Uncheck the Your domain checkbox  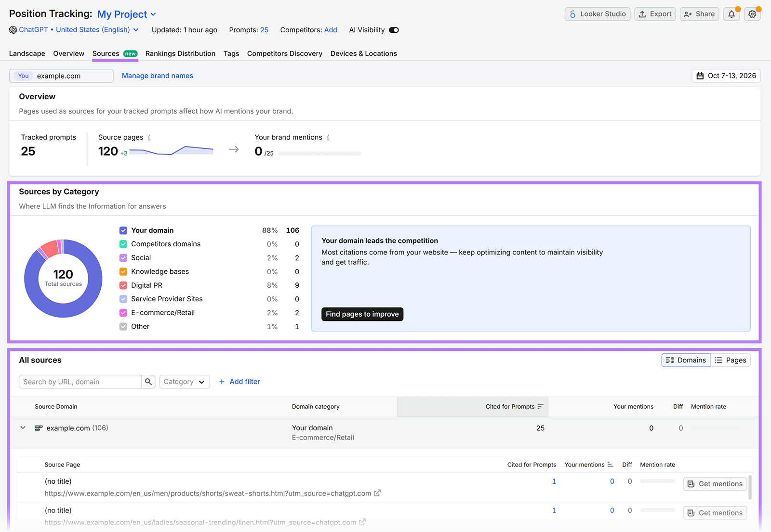tap(123, 230)
